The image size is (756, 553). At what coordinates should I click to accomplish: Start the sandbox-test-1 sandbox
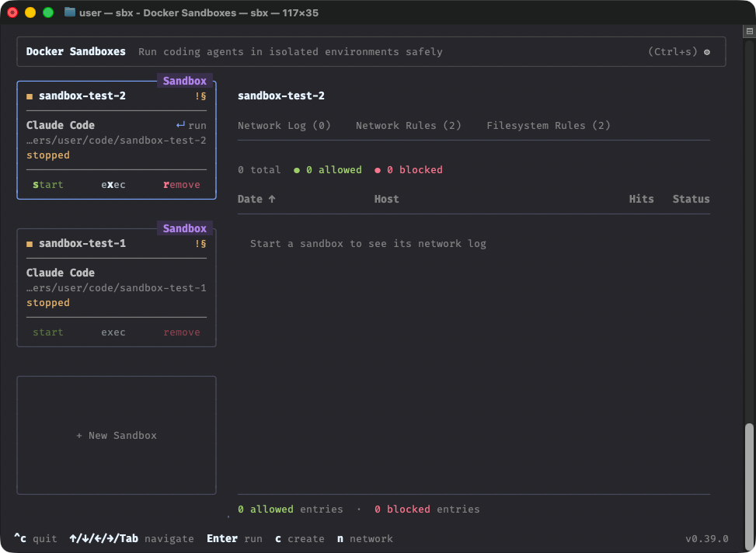[x=47, y=332]
